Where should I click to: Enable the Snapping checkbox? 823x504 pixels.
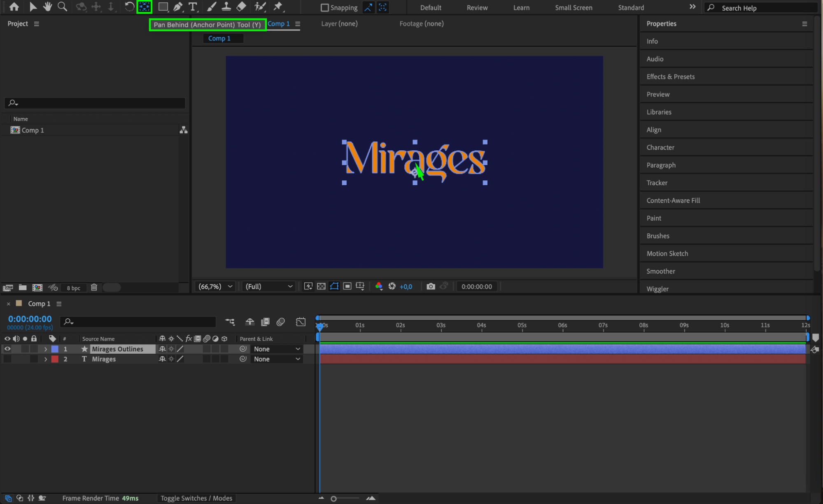click(x=325, y=7)
